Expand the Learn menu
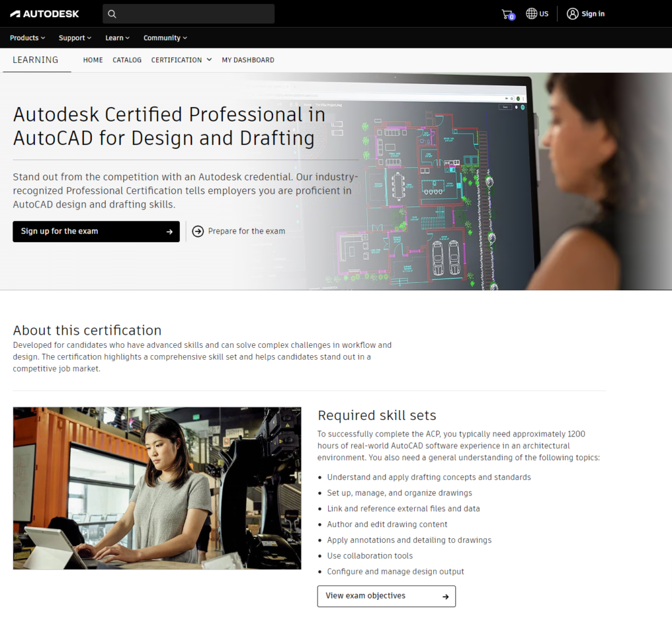 pyautogui.click(x=117, y=38)
